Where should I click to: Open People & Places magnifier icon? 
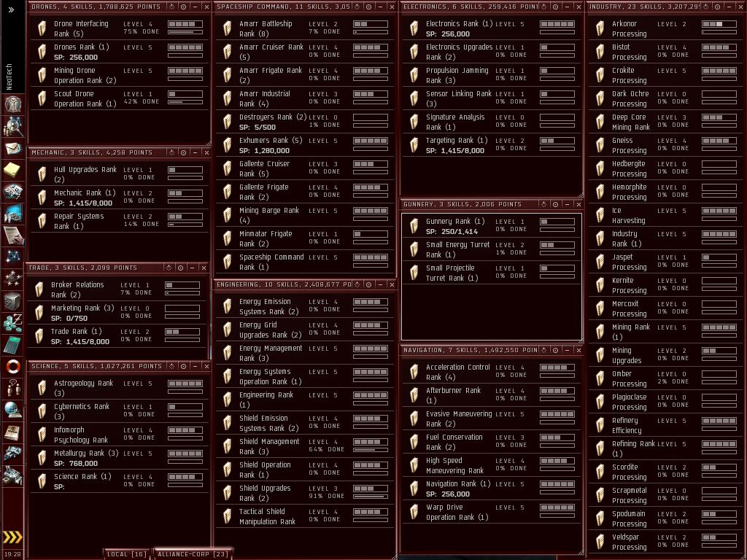click(x=13, y=126)
